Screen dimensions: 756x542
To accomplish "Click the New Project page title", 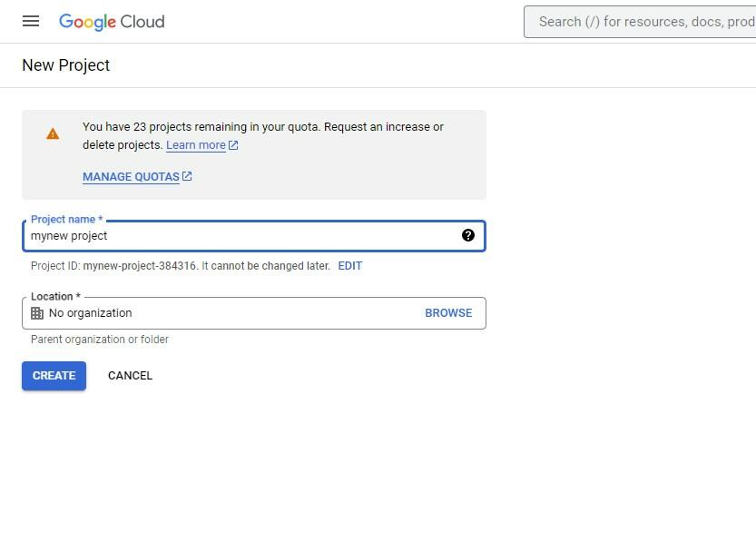I will (65, 64).
